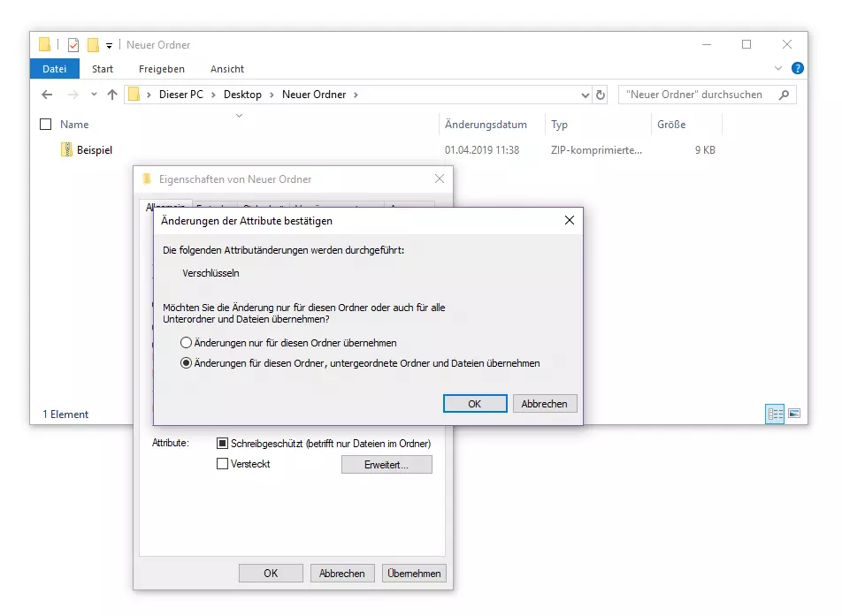Image resolution: width=842 pixels, height=616 pixels.
Task: Close the Eigenschaften von Neuer Ordner dialog
Action: (440, 179)
